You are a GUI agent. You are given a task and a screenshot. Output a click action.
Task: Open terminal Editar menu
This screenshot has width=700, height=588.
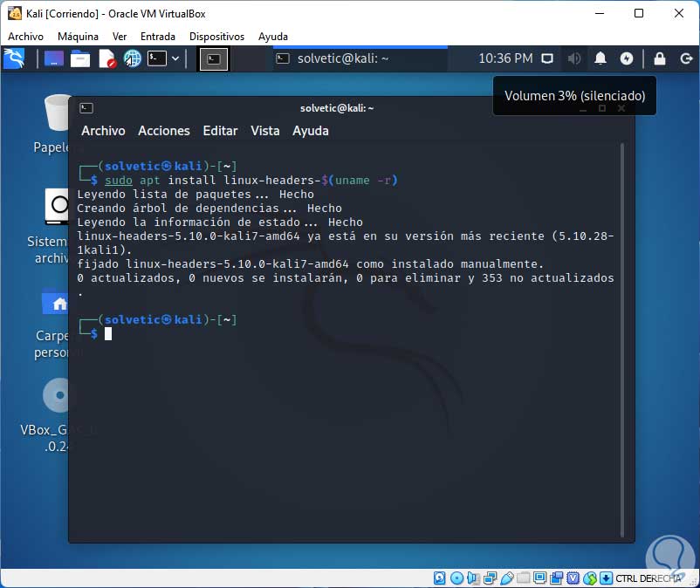click(220, 131)
